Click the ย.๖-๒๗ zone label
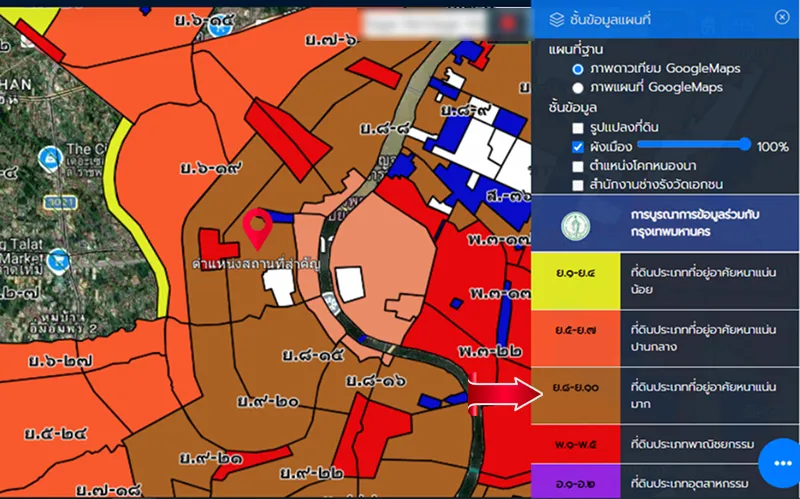This screenshot has width=800, height=499. 60,361
